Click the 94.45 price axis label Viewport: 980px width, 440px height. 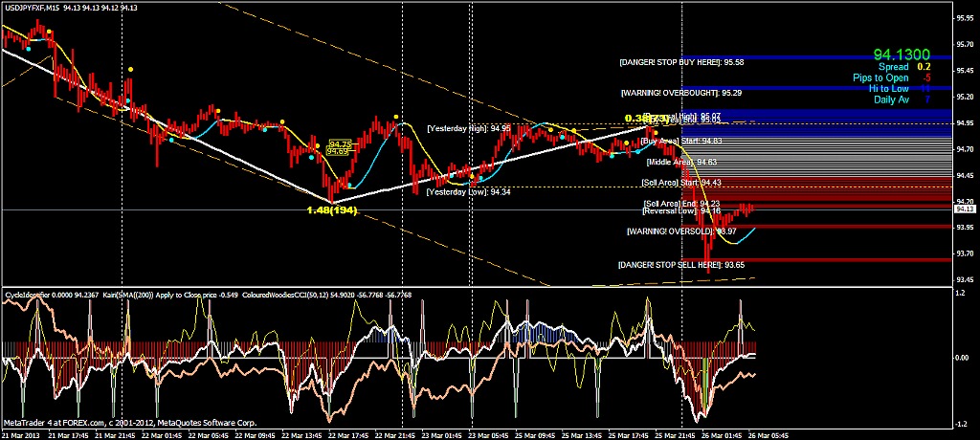click(x=966, y=176)
